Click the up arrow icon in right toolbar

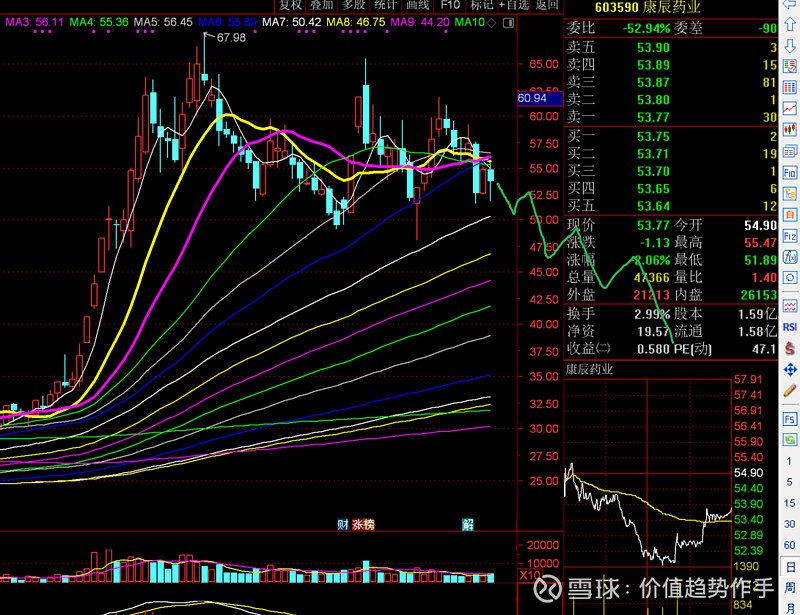[x=790, y=24]
